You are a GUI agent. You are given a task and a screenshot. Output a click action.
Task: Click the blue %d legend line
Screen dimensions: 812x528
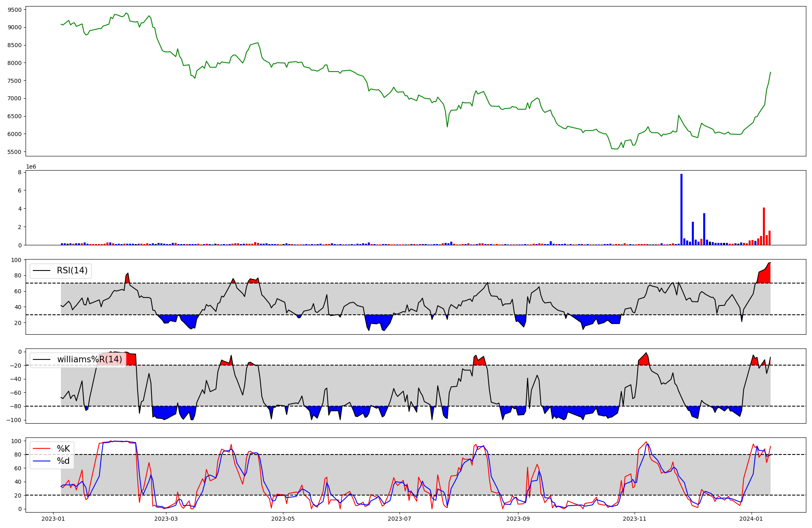point(41,461)
